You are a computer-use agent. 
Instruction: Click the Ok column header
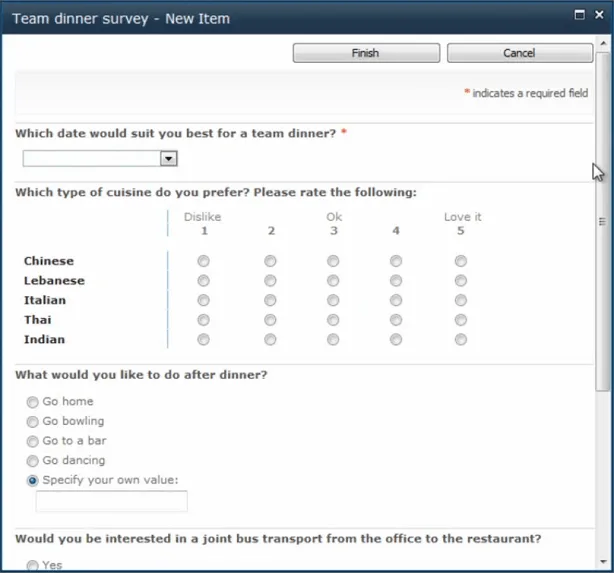334,217
